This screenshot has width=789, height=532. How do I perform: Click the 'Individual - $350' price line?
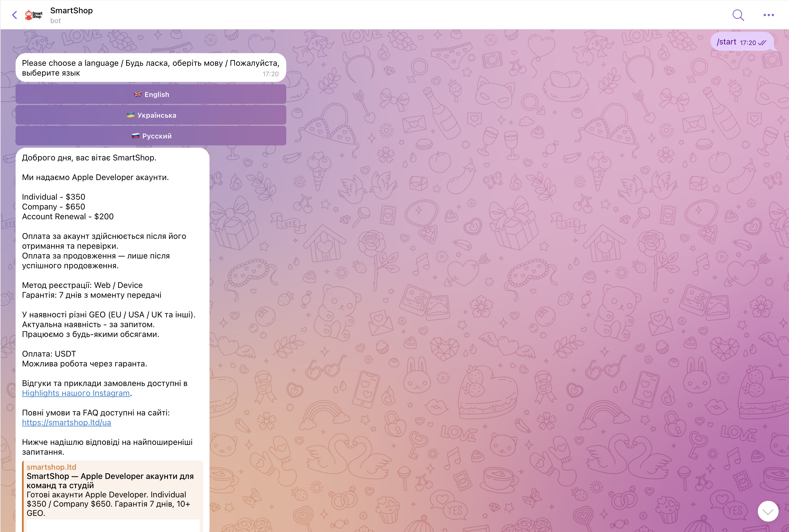click(x=54, y=197)
